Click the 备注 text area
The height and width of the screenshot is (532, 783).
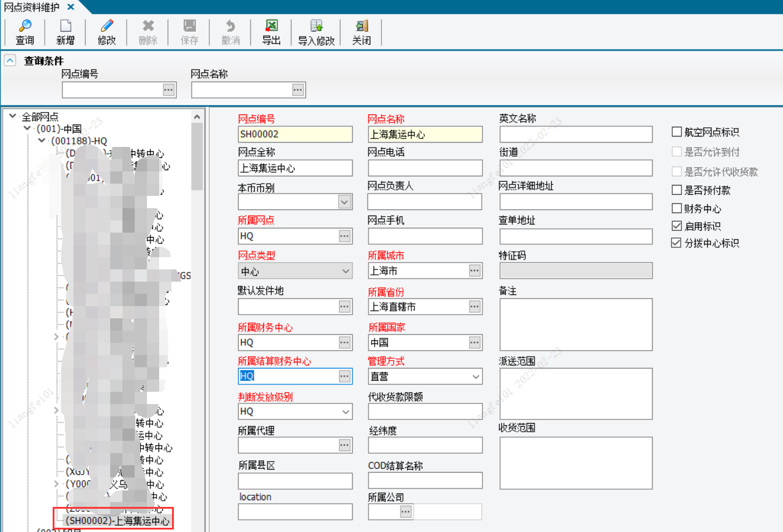(576, 324)
